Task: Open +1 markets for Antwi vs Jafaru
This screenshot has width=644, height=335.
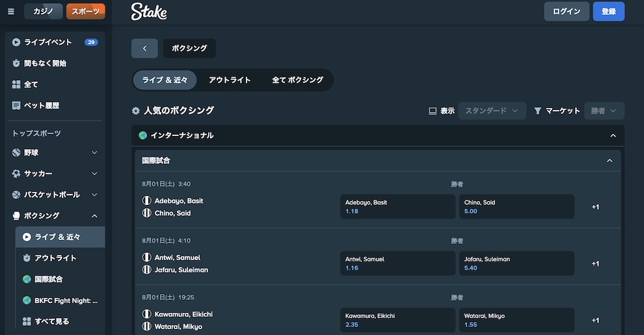Action: (x=595, y=263)
